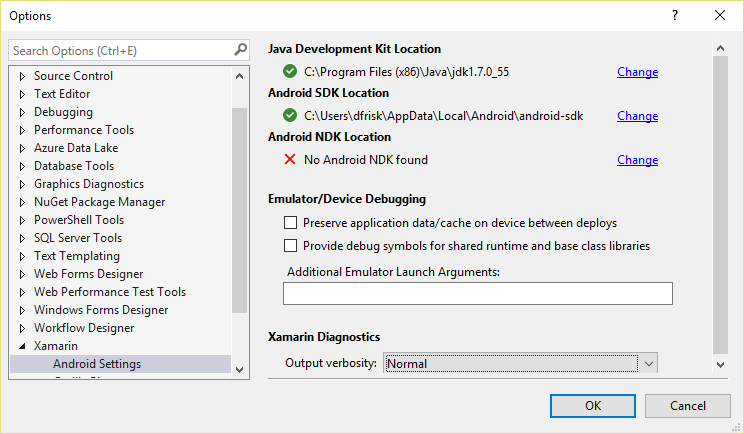Select the Web Forms Designer category
The width and height of the screenshot is (744, 434).
(x=88, y=274)
